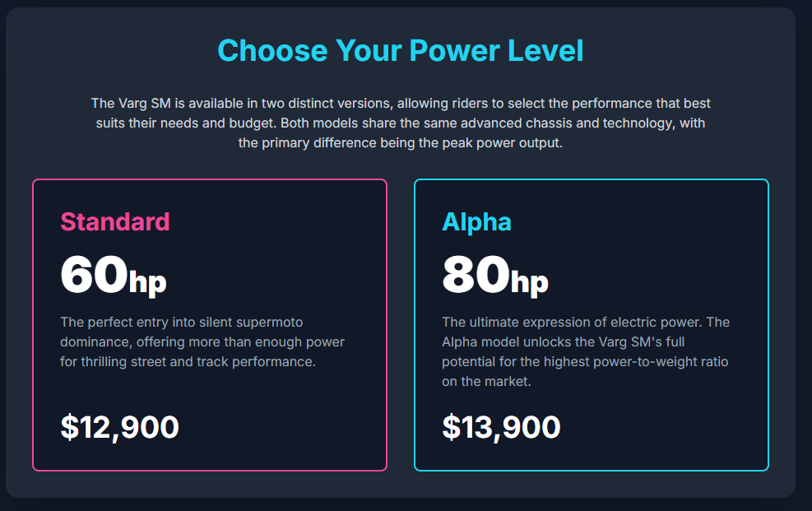Click the "hp" unit beside 80
The image size is (812, 511).
530,282
